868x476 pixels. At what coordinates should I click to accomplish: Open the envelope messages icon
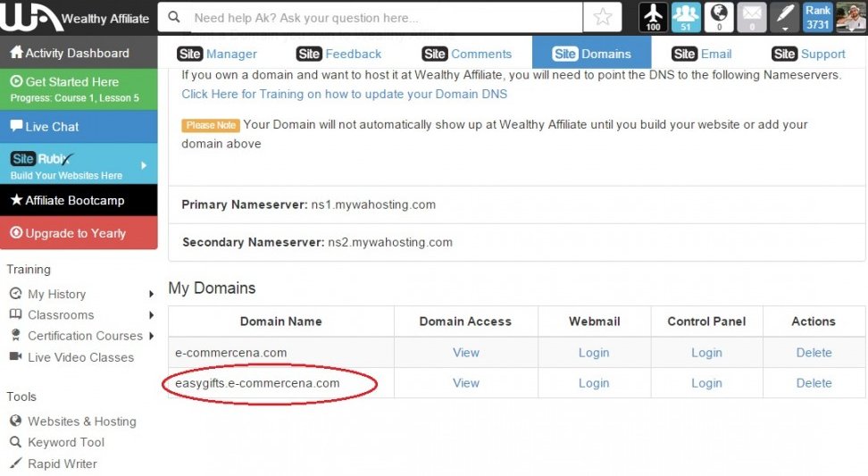click(x=752, y=17)
